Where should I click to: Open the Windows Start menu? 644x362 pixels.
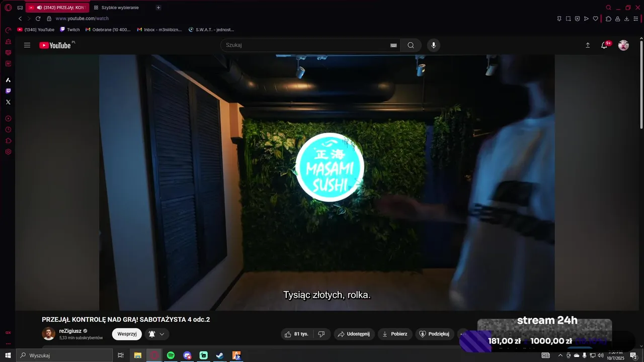pos(8,355)
